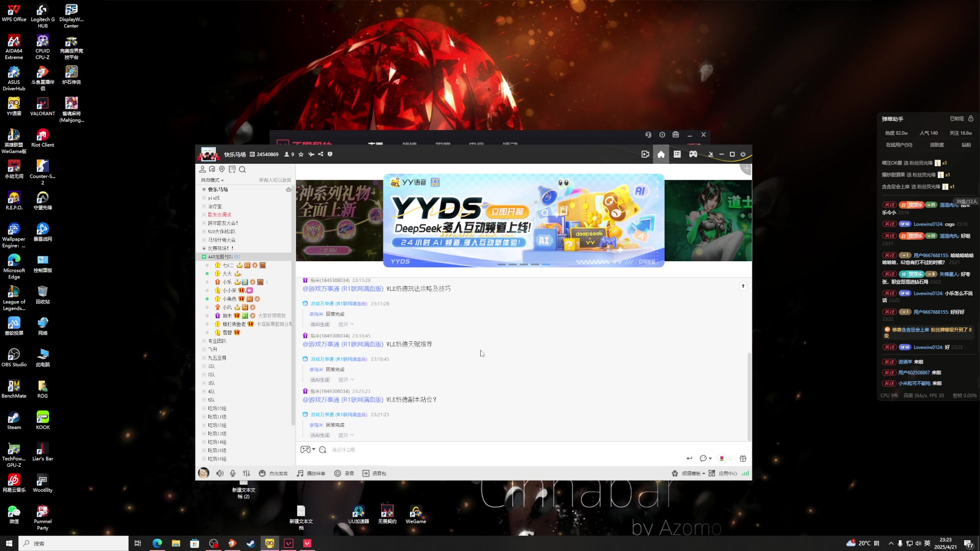Viewport: 980px width, 551px height.
Task: Click the shield report icon in channel header
Action: 330,154
